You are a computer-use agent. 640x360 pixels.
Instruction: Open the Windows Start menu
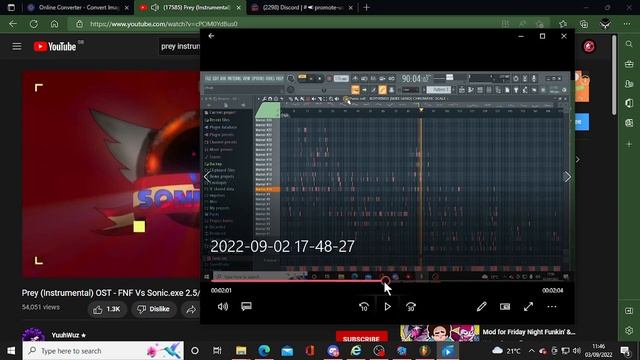tap(11, 351)
